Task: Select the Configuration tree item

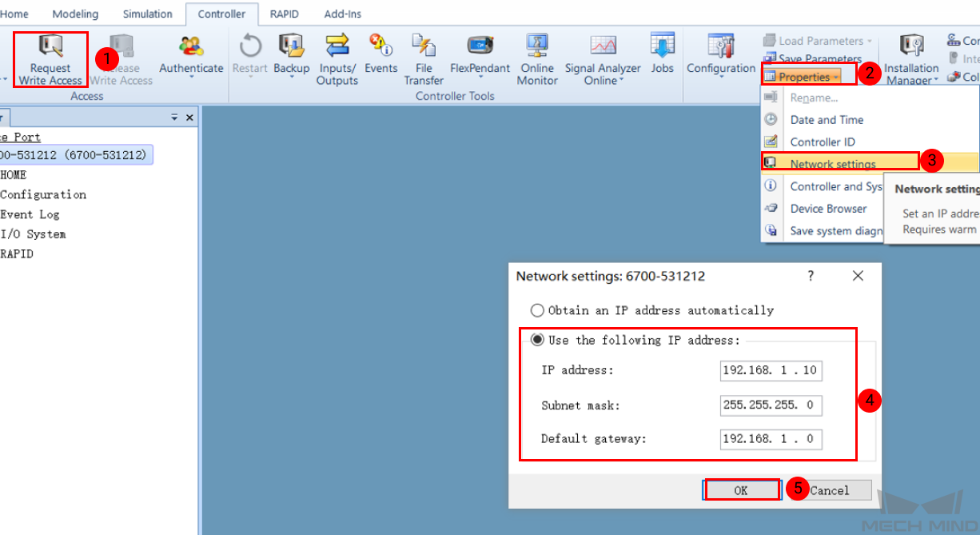Action: pos(43,194)
